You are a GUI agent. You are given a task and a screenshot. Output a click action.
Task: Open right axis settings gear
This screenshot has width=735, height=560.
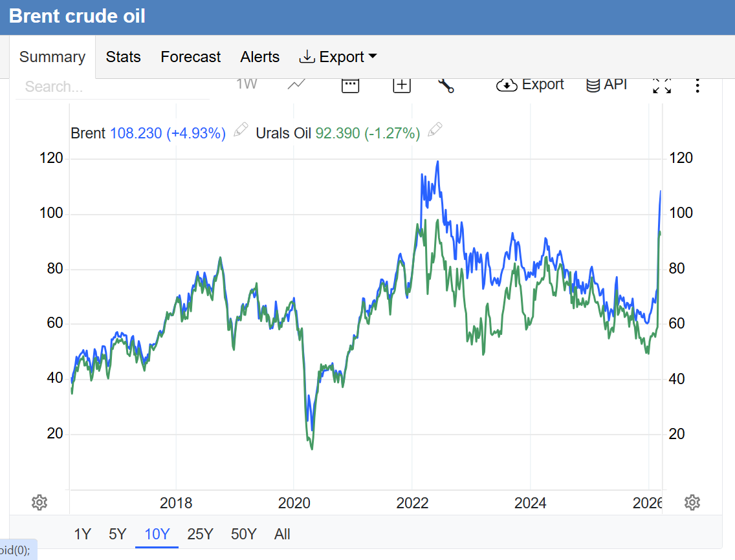(x=692, y=502)
